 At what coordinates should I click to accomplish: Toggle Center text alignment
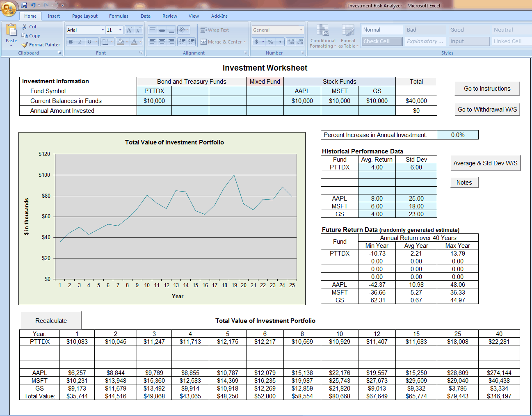[162, 42]
